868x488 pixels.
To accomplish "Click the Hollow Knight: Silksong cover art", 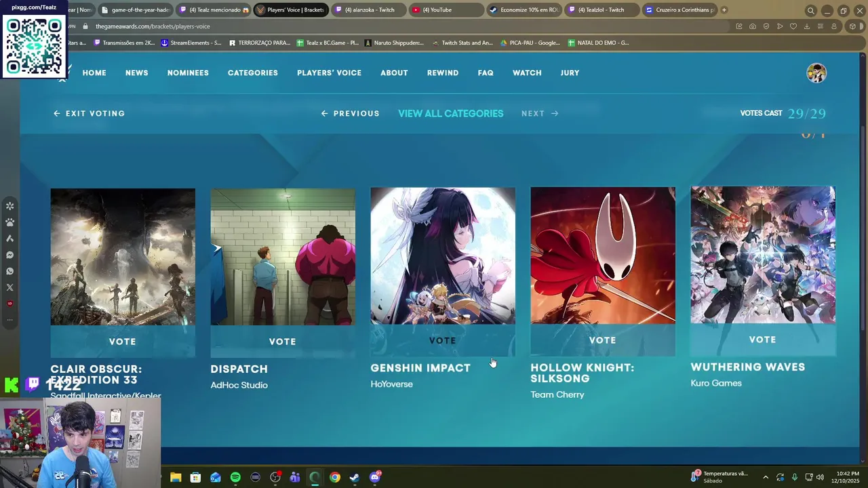I will (x=603, y=256).
